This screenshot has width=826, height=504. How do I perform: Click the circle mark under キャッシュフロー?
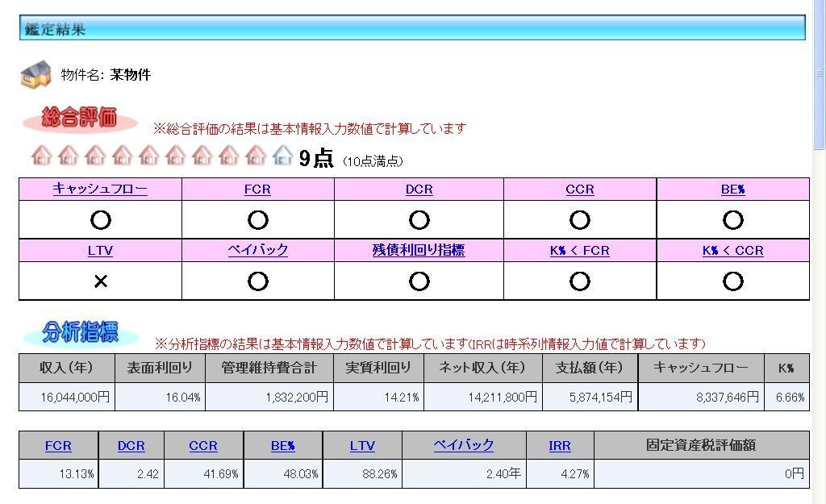(100, 219)
